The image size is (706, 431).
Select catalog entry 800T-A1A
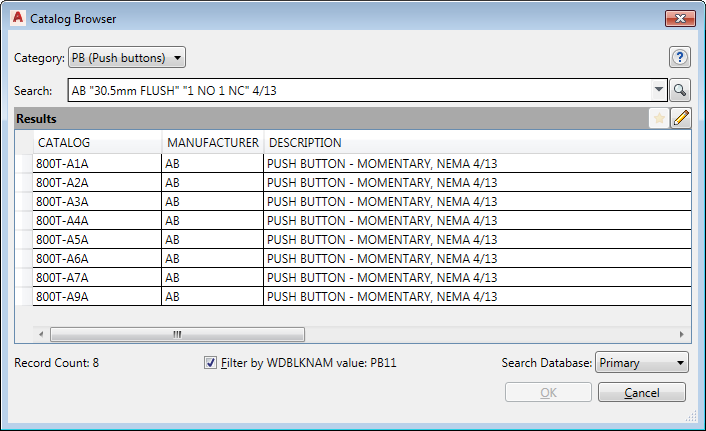coord(97,163)
